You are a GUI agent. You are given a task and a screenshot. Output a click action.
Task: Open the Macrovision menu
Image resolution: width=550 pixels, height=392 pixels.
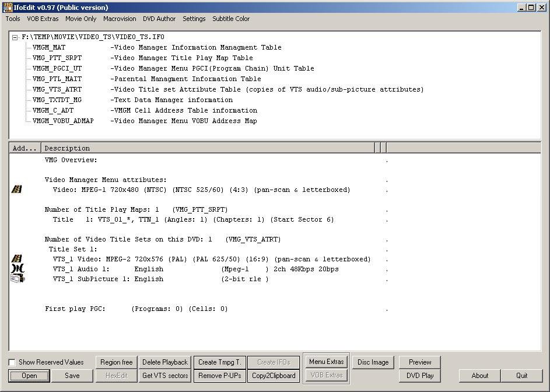(120, 19)
